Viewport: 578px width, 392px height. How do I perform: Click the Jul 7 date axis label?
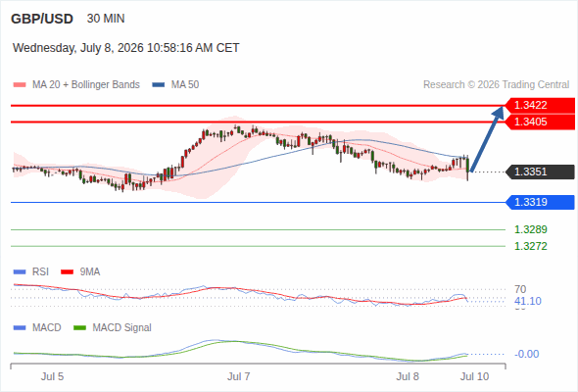(238, 376)
